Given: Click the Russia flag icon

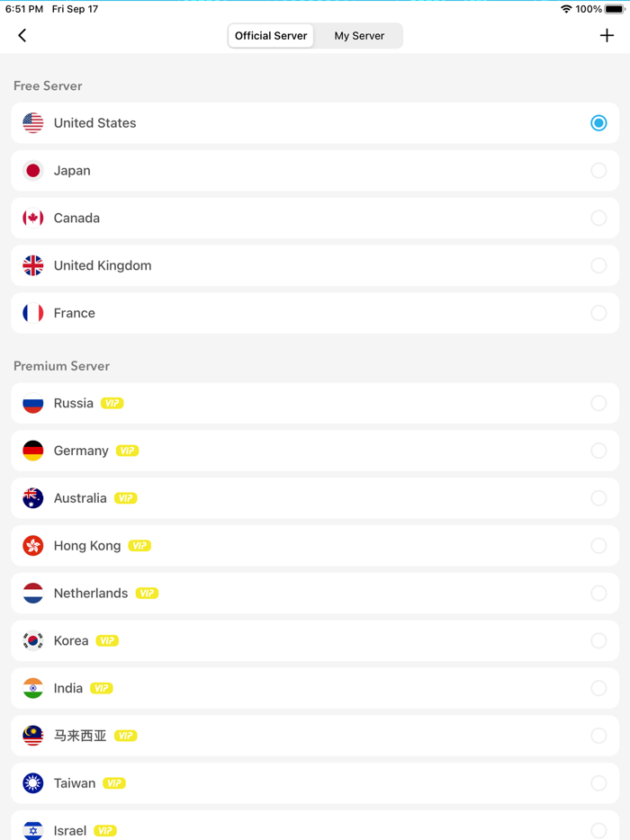Looking at the screenshot, I should 32,403.
